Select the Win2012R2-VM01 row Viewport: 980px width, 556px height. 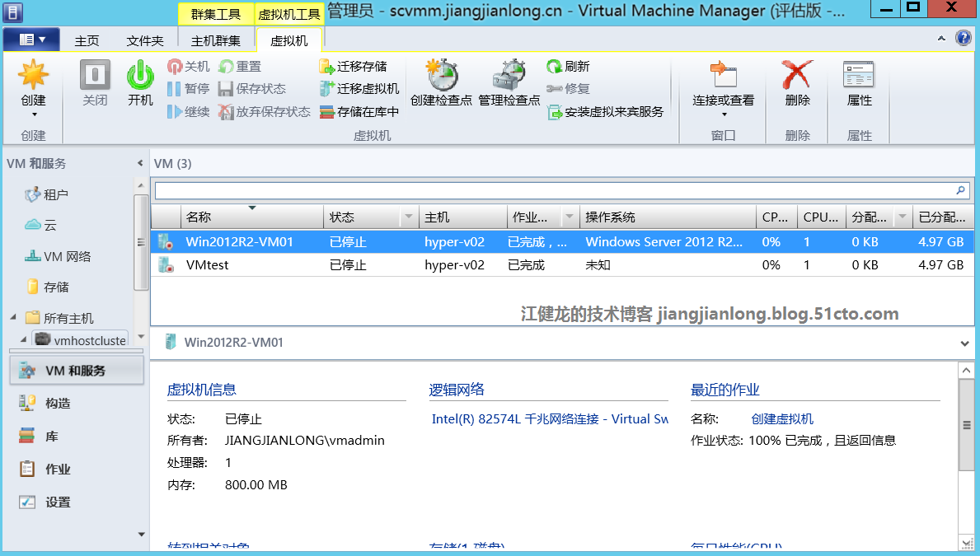click(x=562, y=242)
